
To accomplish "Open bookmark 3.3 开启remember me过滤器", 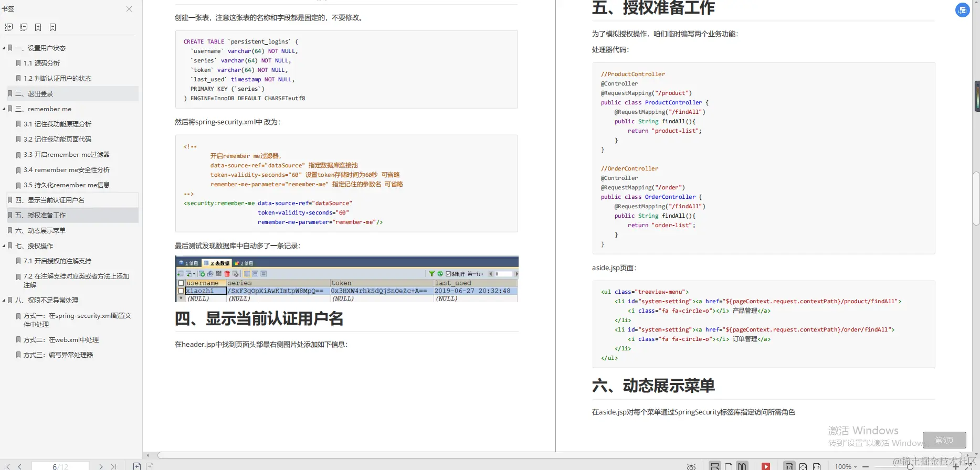I will click(67, 154).
